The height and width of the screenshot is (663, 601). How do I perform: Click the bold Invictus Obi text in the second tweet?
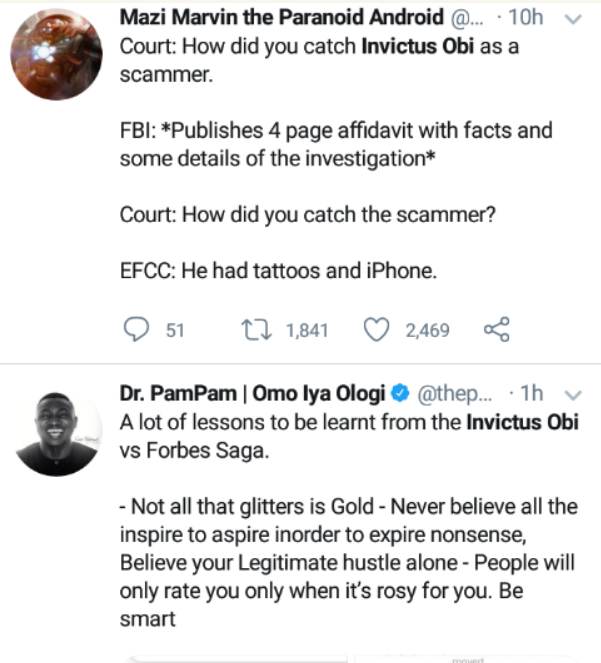522,422
